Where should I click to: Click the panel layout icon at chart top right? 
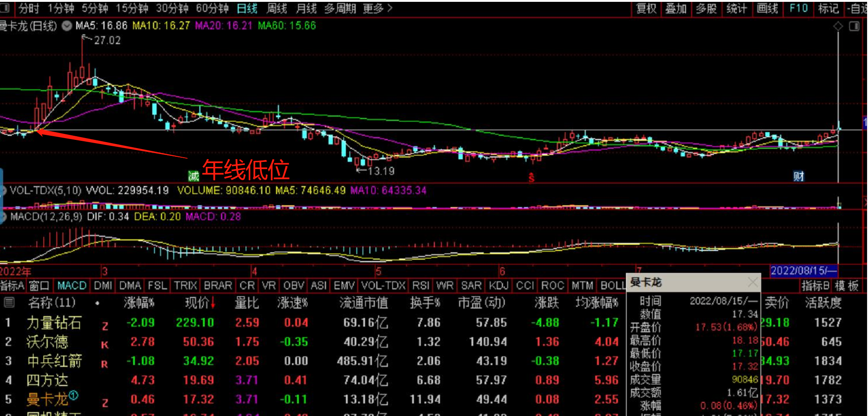point(854,27)
